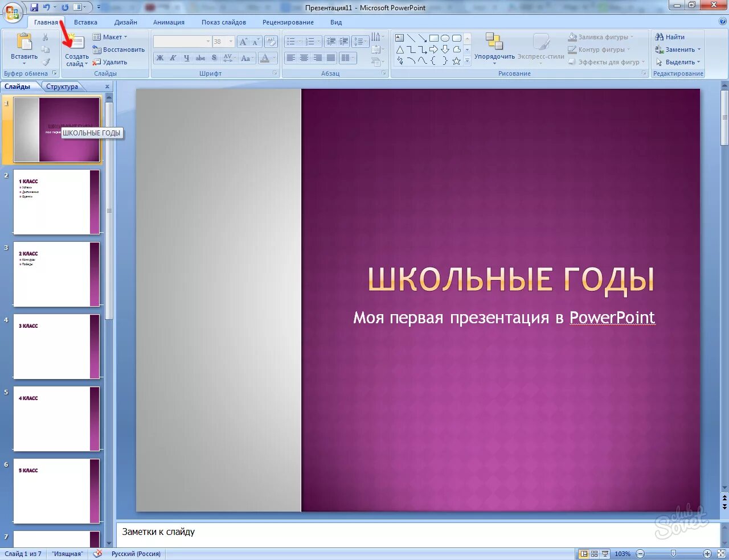Toggle underline Ч formatting
The height and width of the screenshot is (560, 729).
click(186, 58)
